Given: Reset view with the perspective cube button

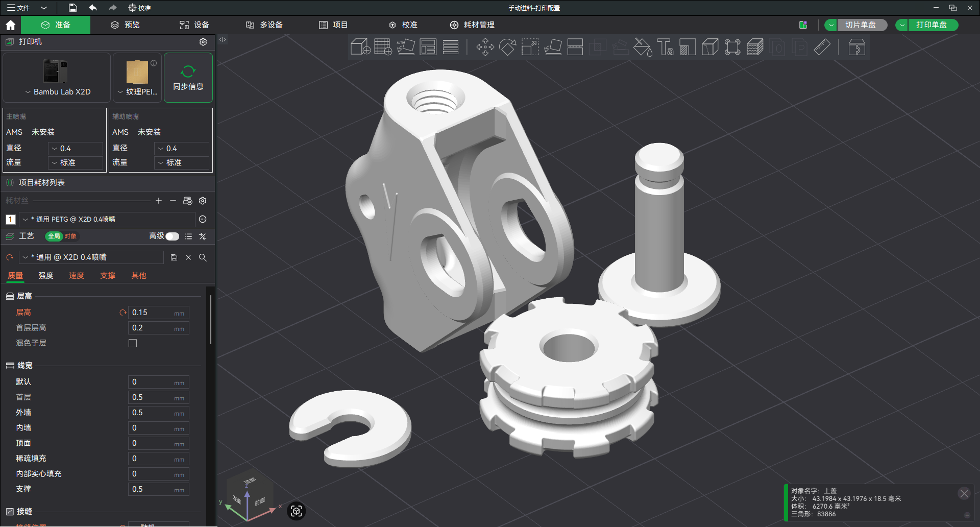Looking at the screenshot, I should click(297, 511).
